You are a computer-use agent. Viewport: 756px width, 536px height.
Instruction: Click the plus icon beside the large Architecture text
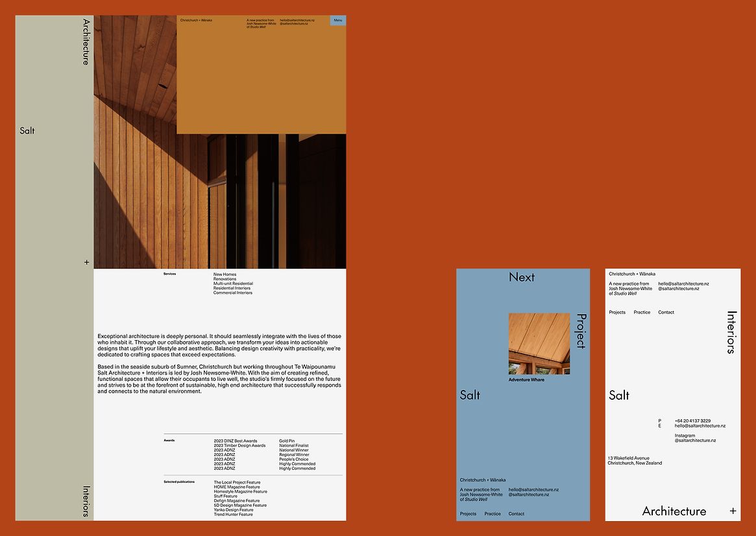point(733,511)
